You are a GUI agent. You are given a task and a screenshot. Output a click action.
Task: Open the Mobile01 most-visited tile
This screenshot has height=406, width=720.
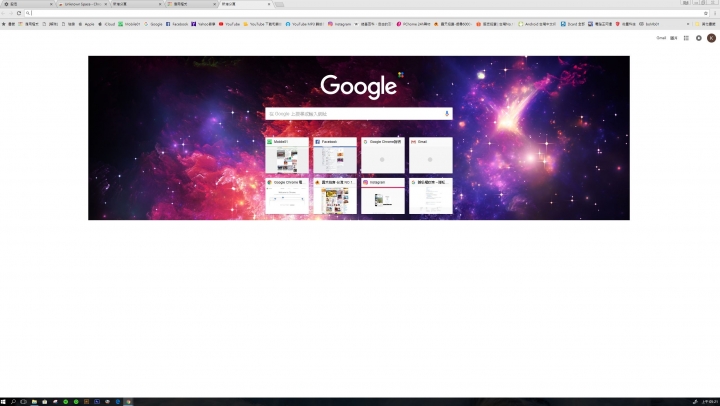287,155
